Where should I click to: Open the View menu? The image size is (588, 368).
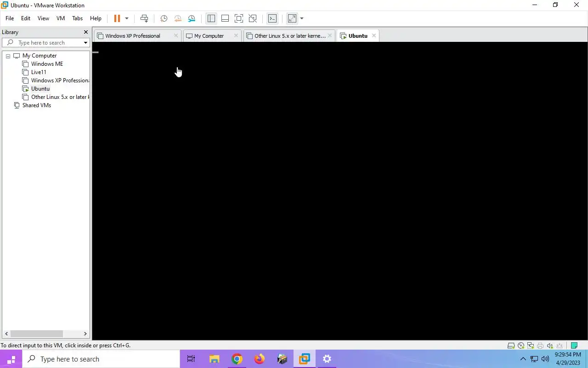coord(43,18)
